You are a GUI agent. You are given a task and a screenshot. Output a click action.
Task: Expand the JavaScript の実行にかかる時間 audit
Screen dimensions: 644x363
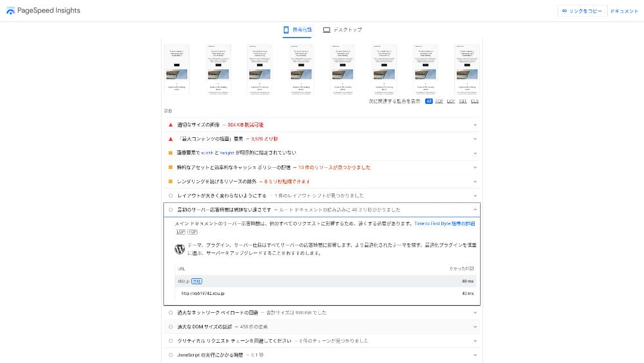pos(322,355)
